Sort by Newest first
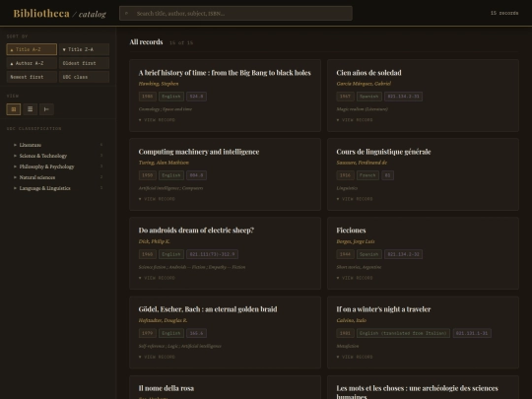 click(32, 77)
